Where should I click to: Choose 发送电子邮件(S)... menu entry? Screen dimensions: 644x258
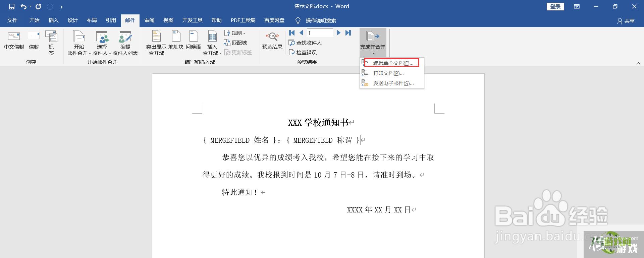click(392, 83)
